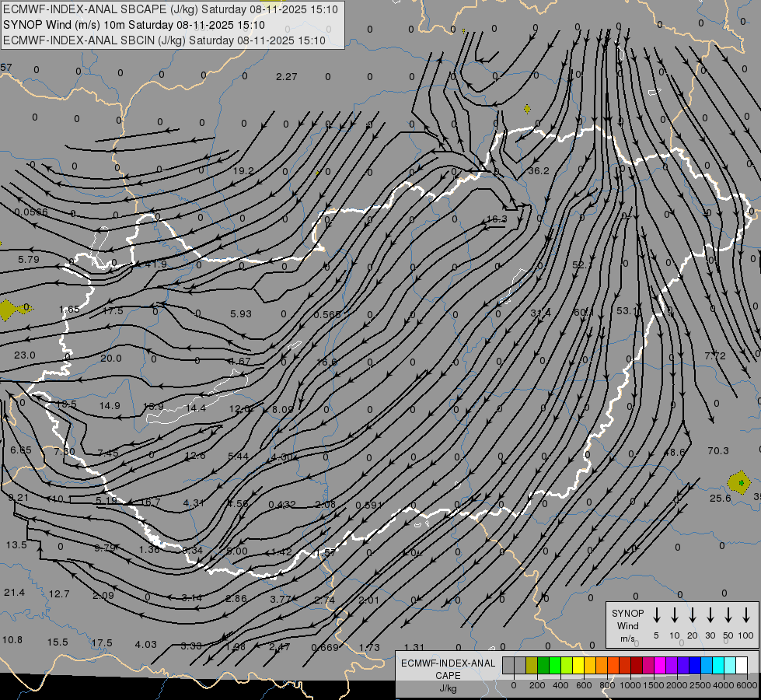
Task: Click the 5.93 value on the map
Action: pos(241,313)
